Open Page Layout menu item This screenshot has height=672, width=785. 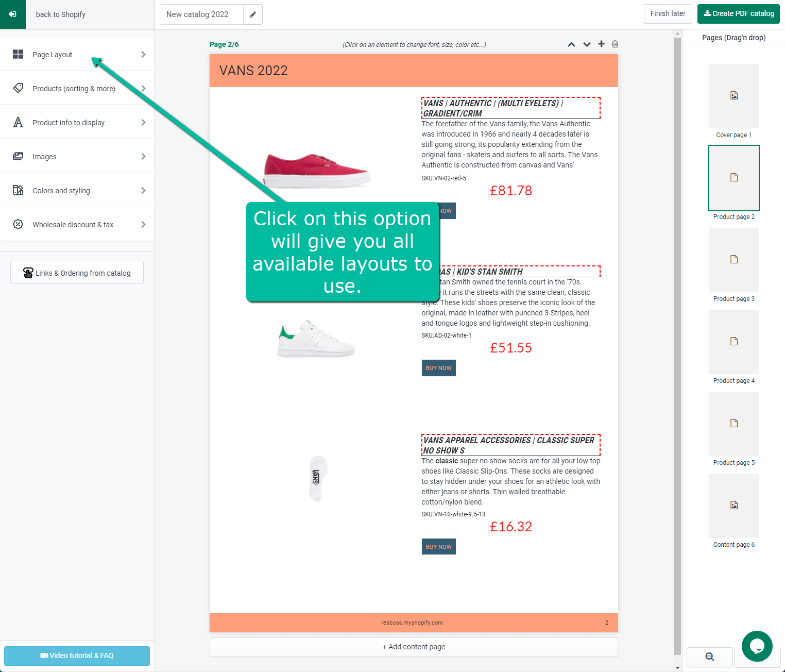point(77,54)
